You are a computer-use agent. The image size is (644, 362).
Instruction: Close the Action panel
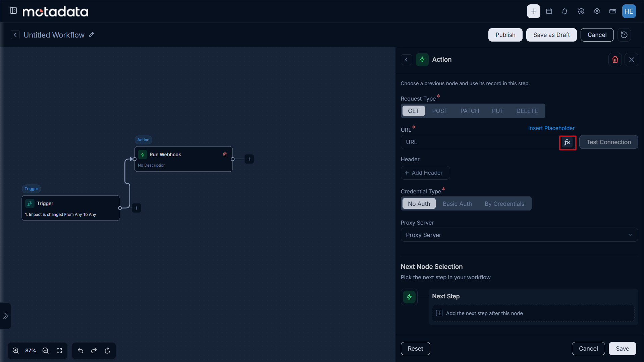[x=632, y=60]
